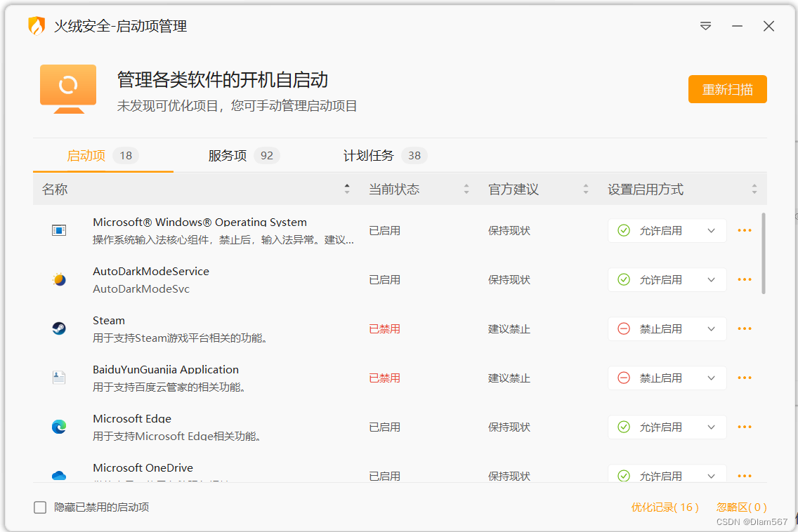Viewport: 798px width, 532px height.
Task: Sort by 设置启用方式 column arrows
Action: (x=754, y=189)
